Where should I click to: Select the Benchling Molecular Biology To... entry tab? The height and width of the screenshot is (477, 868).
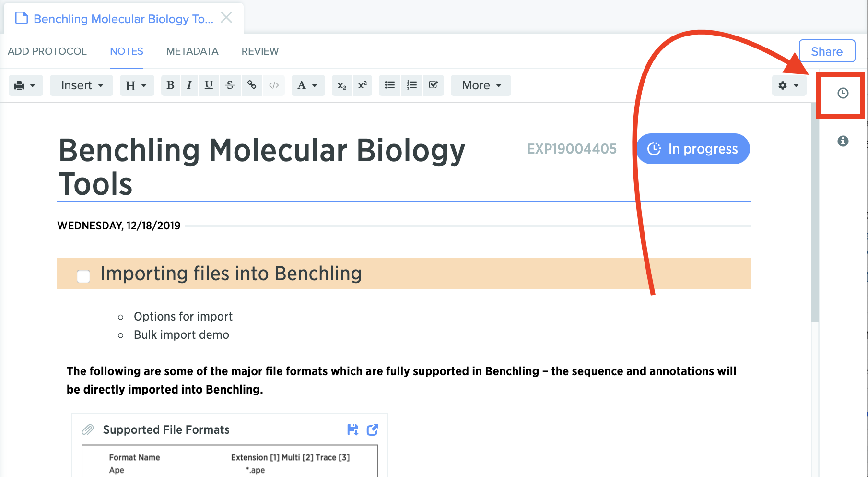pyautogui.click(x=123, y=19)
